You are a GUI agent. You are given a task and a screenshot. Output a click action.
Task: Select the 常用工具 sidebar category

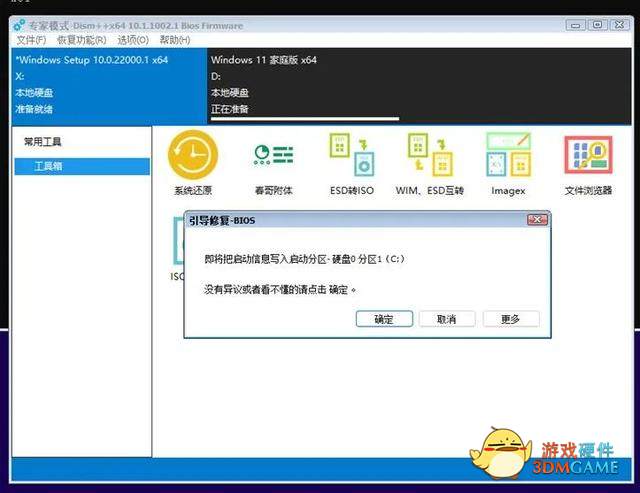coord(42,142)
